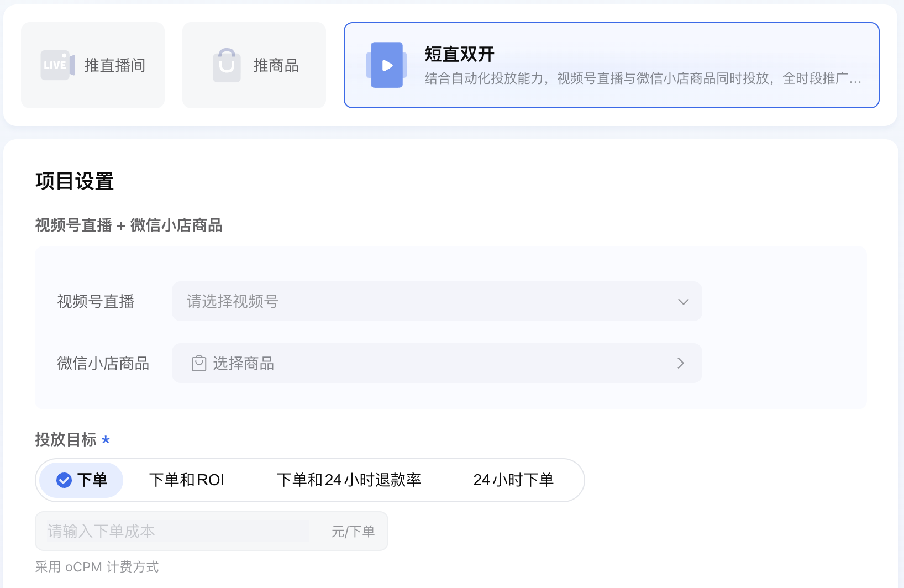Click the chevron in the 视频号直播 selector
904x588 pixels.
[x=683, y=302]
